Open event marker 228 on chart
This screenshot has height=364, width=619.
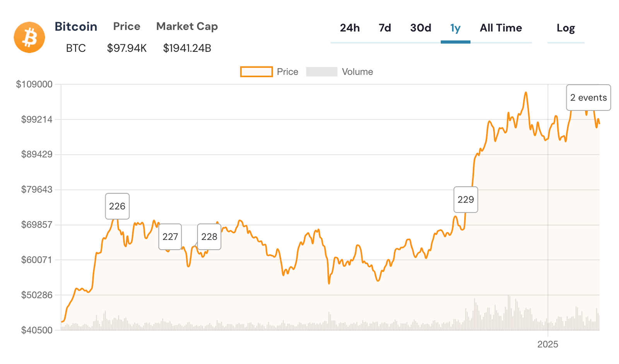(x=209, y=236)
